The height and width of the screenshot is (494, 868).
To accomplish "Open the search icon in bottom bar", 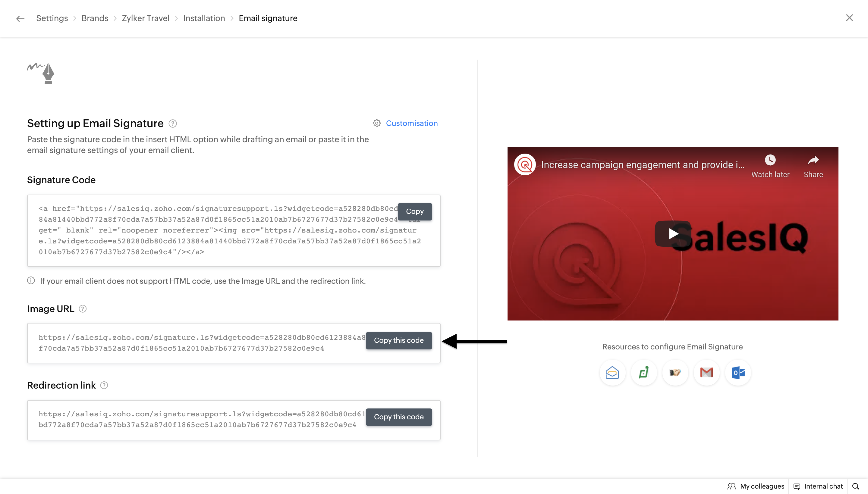I will point(855,486).
